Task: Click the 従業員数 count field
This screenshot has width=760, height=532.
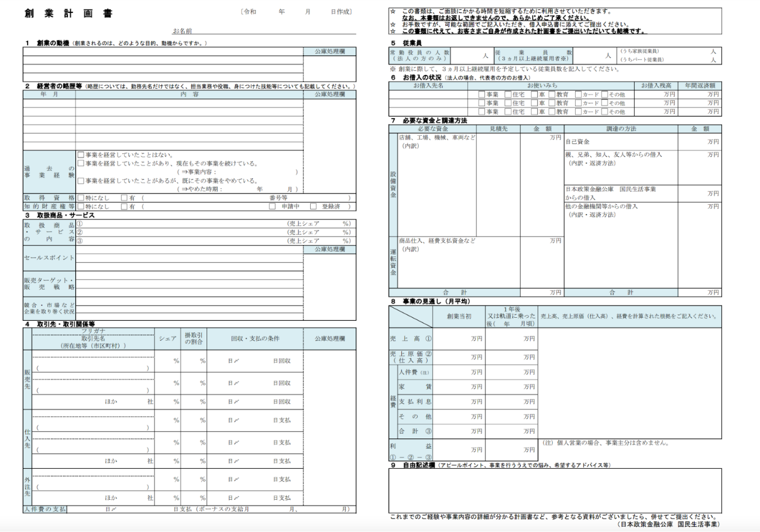Action: tap(594, 56)
